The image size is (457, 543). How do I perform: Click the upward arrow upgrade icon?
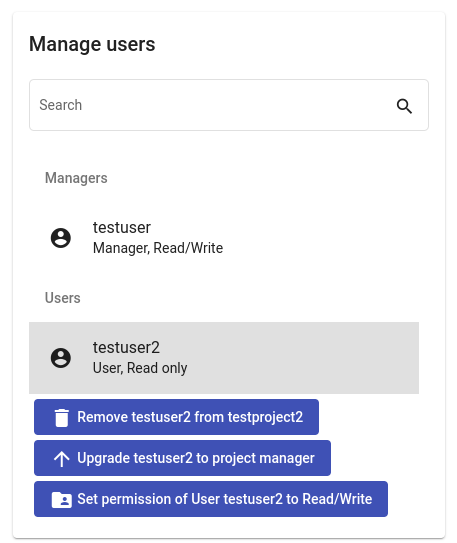pos(62,459)
